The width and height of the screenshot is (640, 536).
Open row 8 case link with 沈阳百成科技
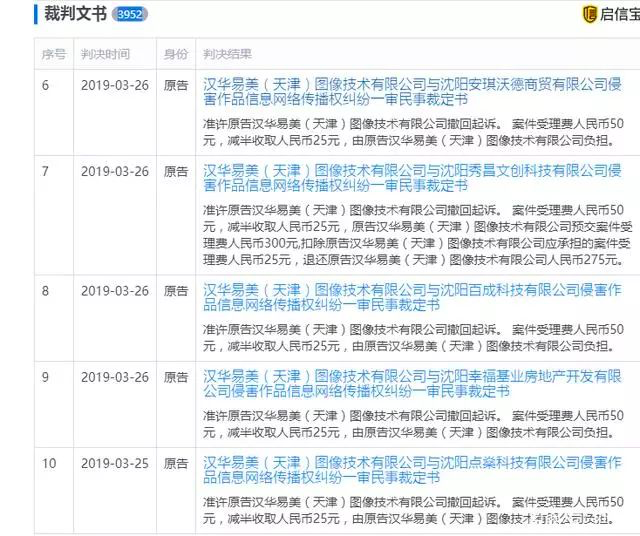pos(412,298)
